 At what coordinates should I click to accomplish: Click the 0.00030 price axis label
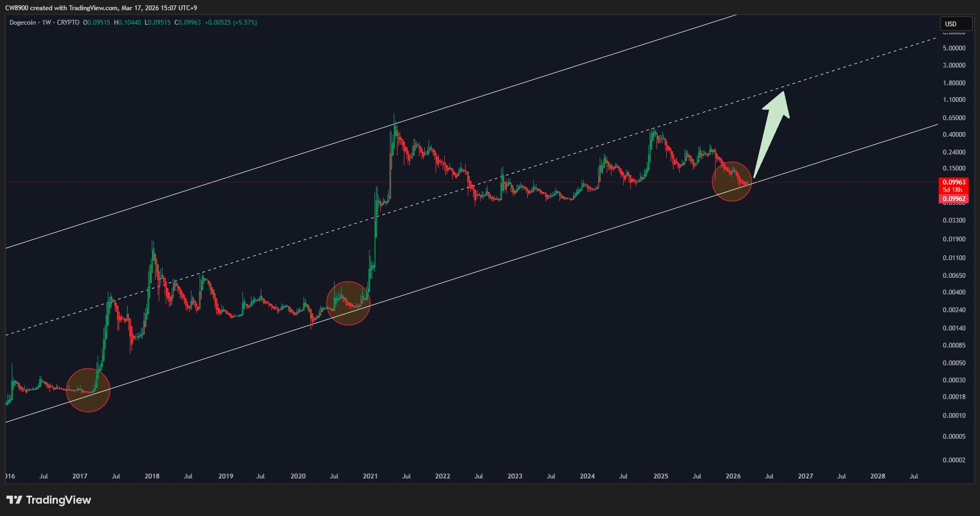coord(954,380)
